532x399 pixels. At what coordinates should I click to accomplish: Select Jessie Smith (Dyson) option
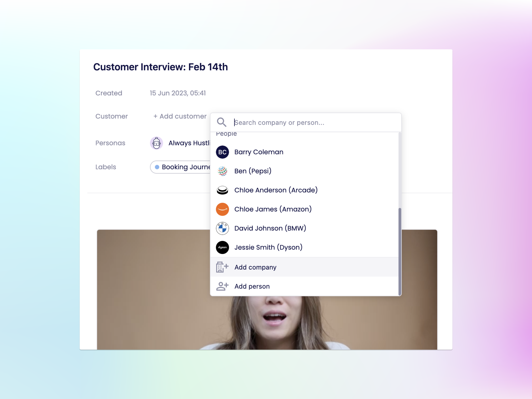pyautogui.click(x=304, y=247)
